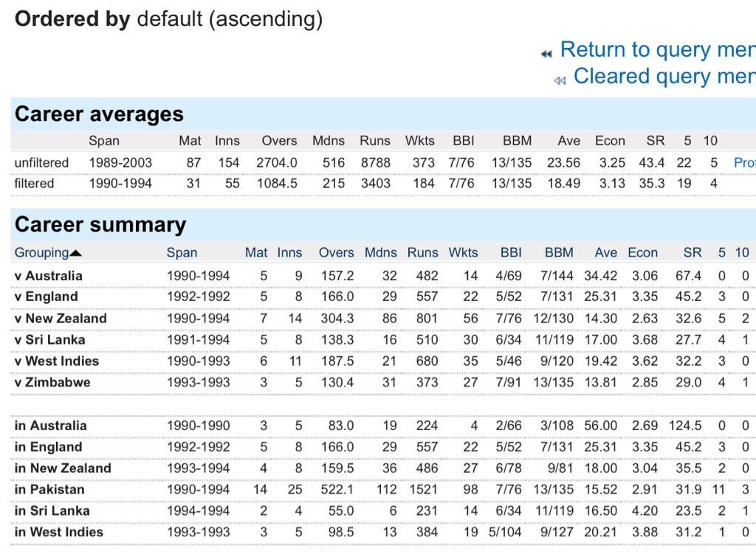This screenshot has width=756, height=554.
Task: Sort career summary by Mdns header
Action: (x=380, y=252)
